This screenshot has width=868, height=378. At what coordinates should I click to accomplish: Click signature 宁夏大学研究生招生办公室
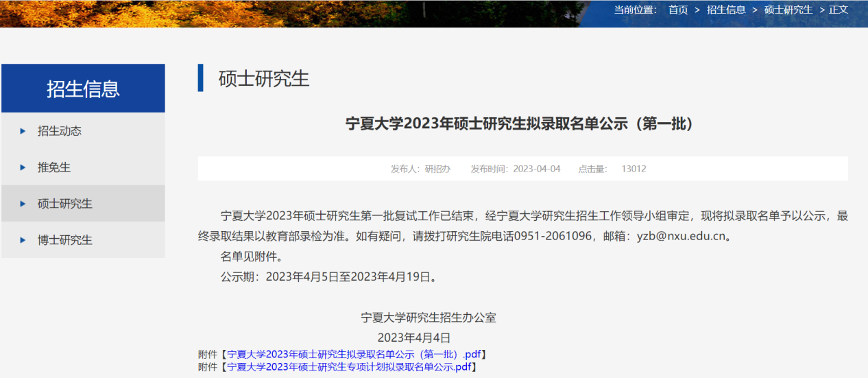click(x=429, y=318)
